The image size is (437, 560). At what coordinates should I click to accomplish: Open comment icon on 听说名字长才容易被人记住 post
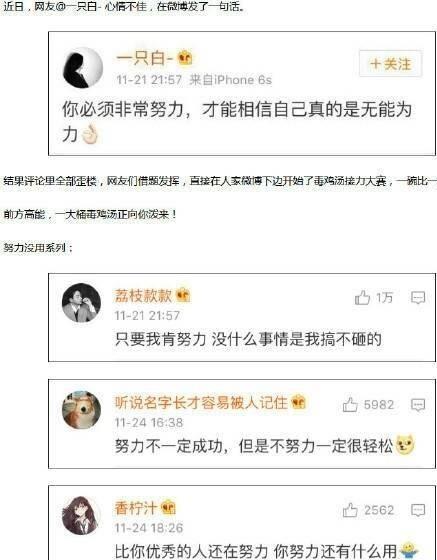tap(418, 405)
